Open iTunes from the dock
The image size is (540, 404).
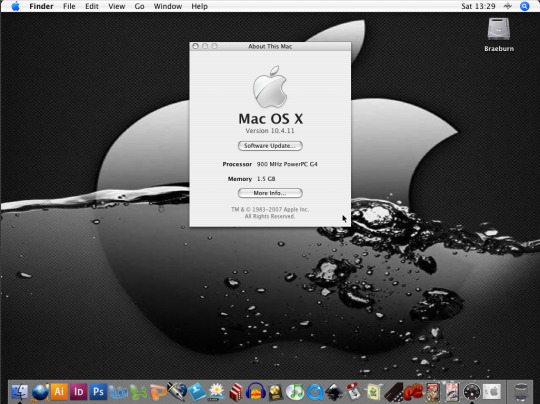point(295,392)
